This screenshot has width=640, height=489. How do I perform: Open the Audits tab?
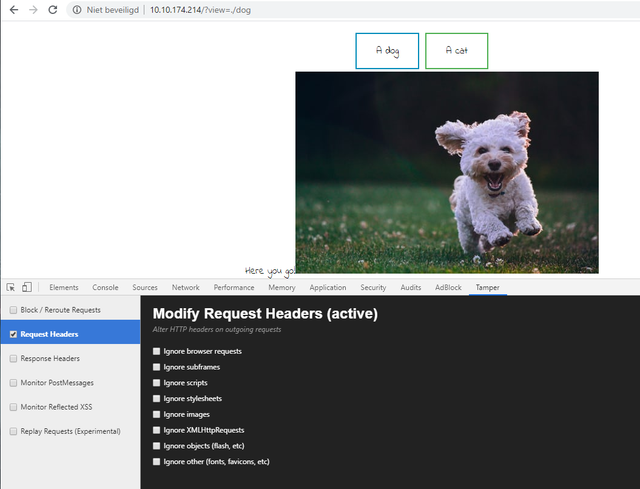coord(411,287)
